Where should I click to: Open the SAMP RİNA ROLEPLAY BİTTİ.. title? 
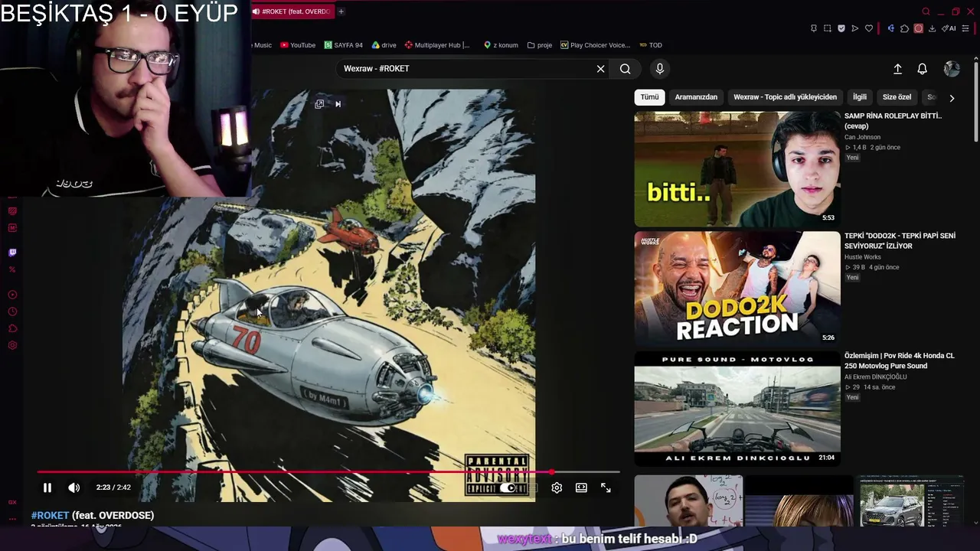[893, 121]
